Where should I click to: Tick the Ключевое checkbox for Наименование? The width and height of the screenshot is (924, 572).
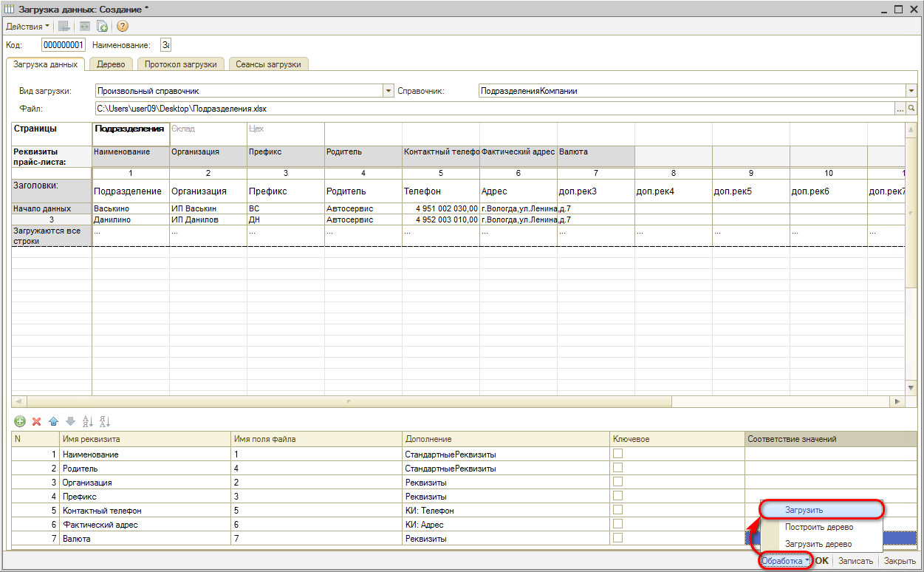pos(618,454)
